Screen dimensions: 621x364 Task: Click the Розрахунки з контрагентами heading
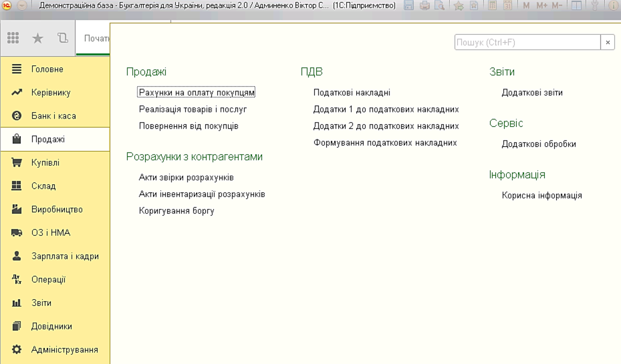[x=194, y=156]
